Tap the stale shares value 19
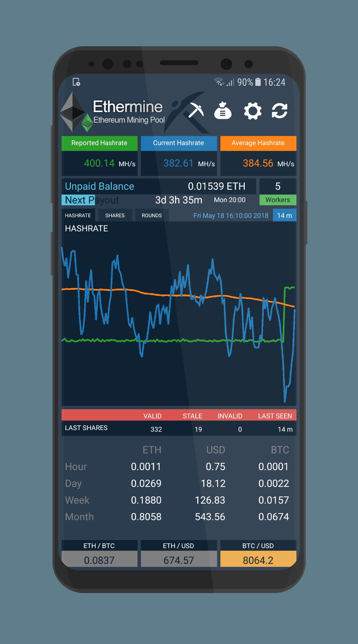358x644 pixels. (198, 429)
